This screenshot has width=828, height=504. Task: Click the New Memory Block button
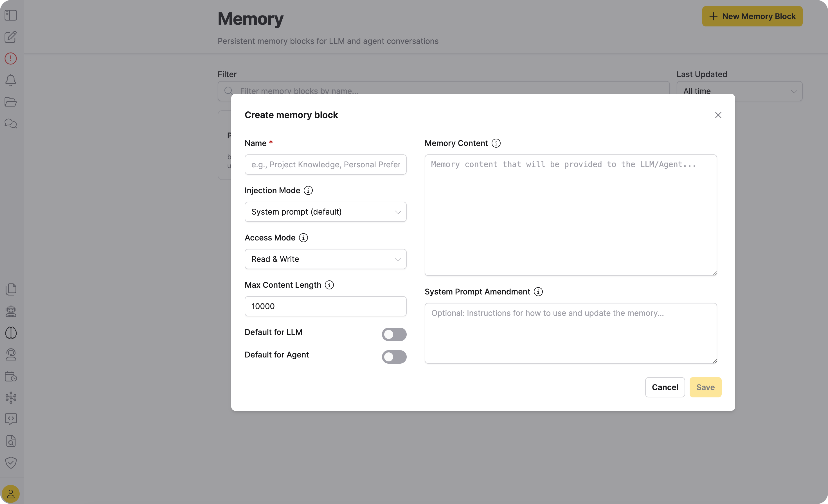pyautogui.click(x=752, y=16)
